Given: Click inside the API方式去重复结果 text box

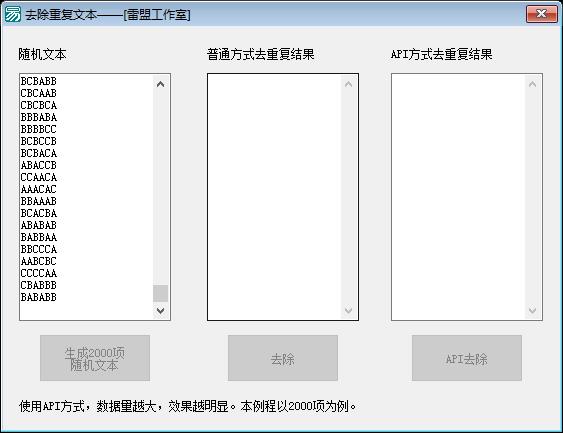Looking at the screenshot, I should click(x=459, y=197).
